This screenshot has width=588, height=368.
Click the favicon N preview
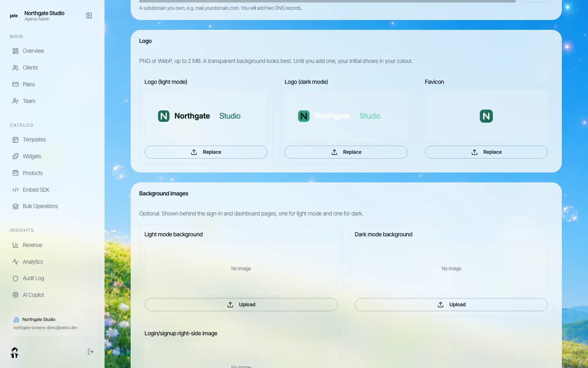[x=486, y=116]
